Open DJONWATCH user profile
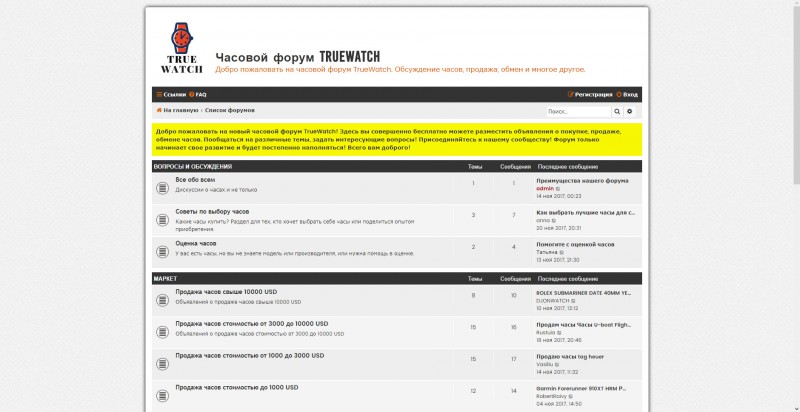The image size is (800, 412). click(553, 301)
